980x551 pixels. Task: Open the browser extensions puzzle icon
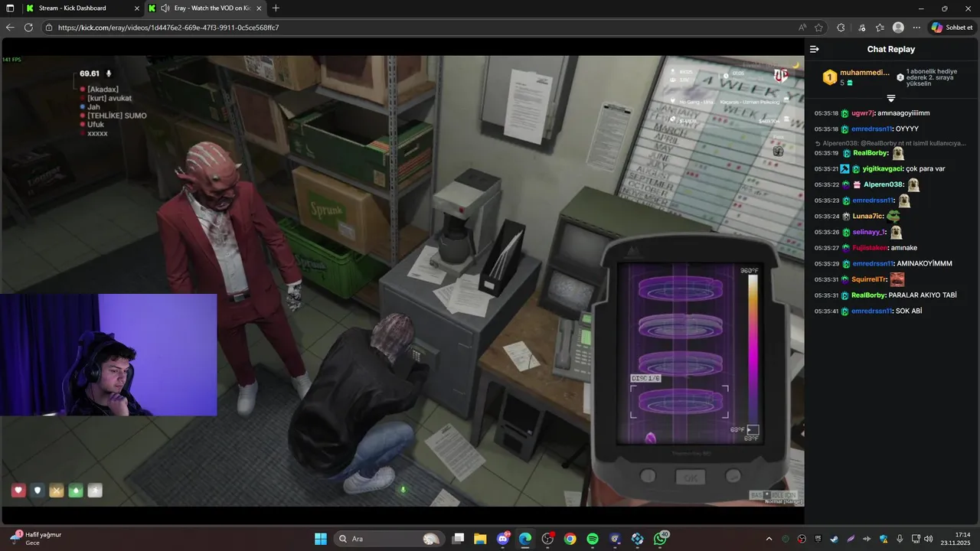click(841, 28)
